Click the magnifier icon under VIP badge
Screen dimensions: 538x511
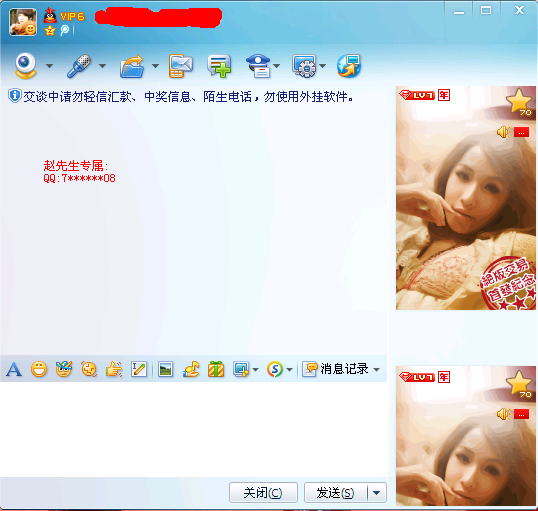tap(65, 30)
